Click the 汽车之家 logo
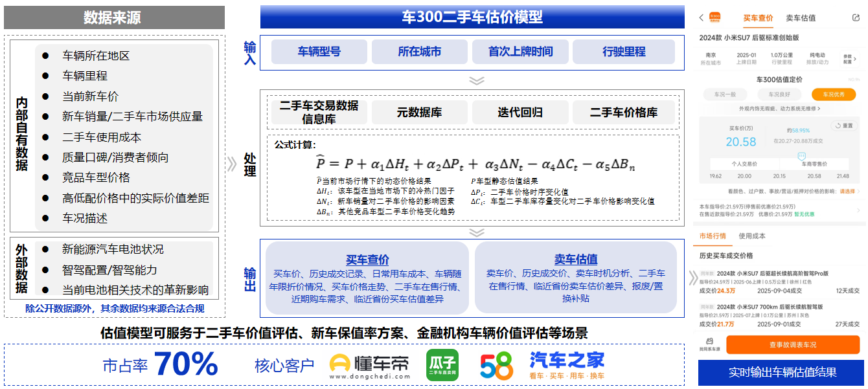Viewport: 868px width, 389px height. [x=566, y=366]
